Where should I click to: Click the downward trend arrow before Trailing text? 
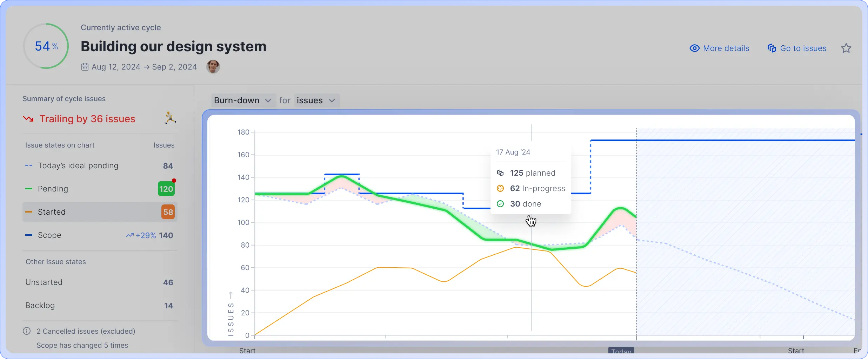point(28,119)
